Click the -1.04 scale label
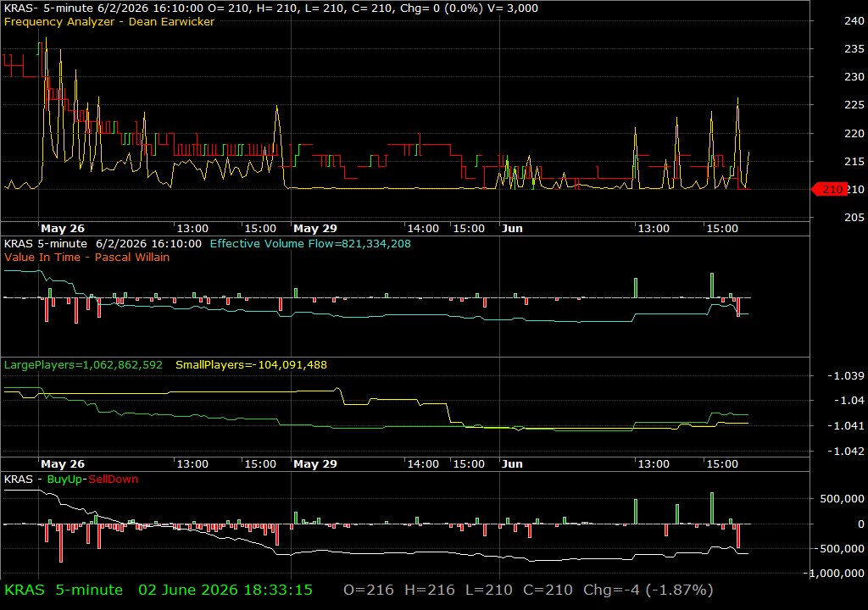 tap(849, 400)
